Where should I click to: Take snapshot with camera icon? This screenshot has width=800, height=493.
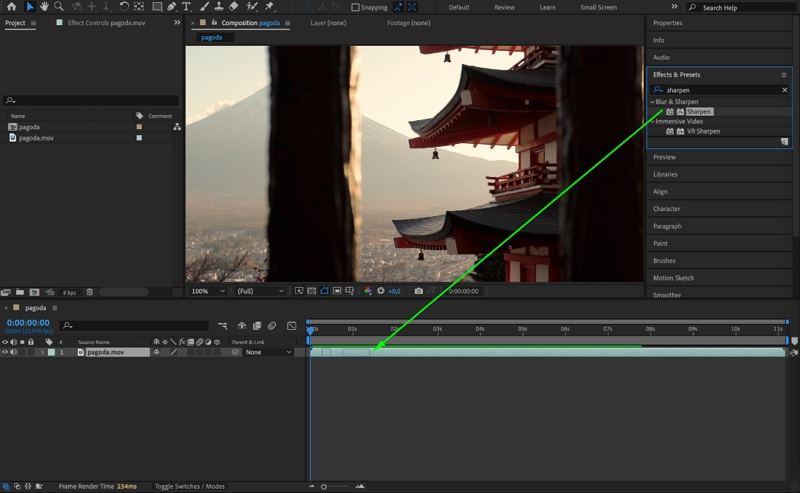[417, 291]
